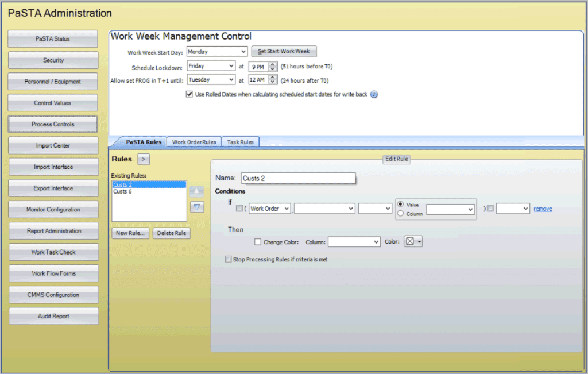Expand the Schedule Lockdown day dropdown
Screen dimensions: 588x374
coord(211,66)
